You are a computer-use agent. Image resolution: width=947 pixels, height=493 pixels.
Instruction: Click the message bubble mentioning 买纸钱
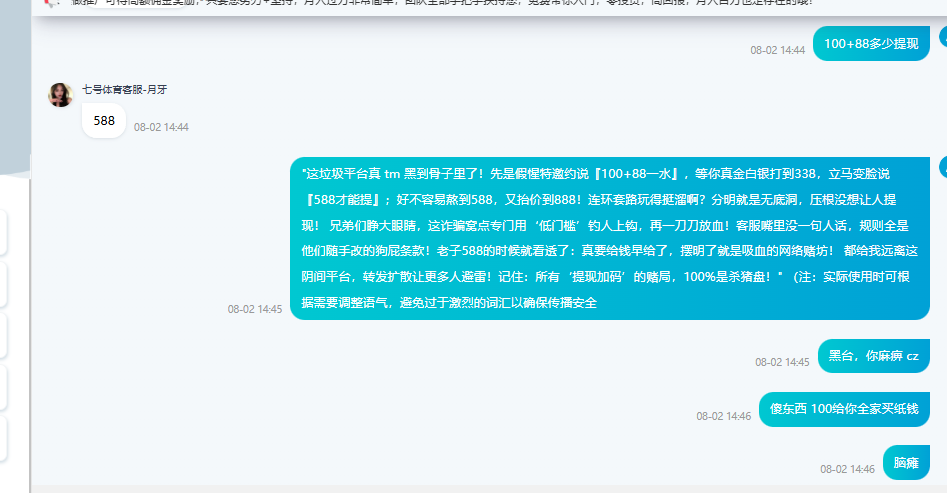844,408
